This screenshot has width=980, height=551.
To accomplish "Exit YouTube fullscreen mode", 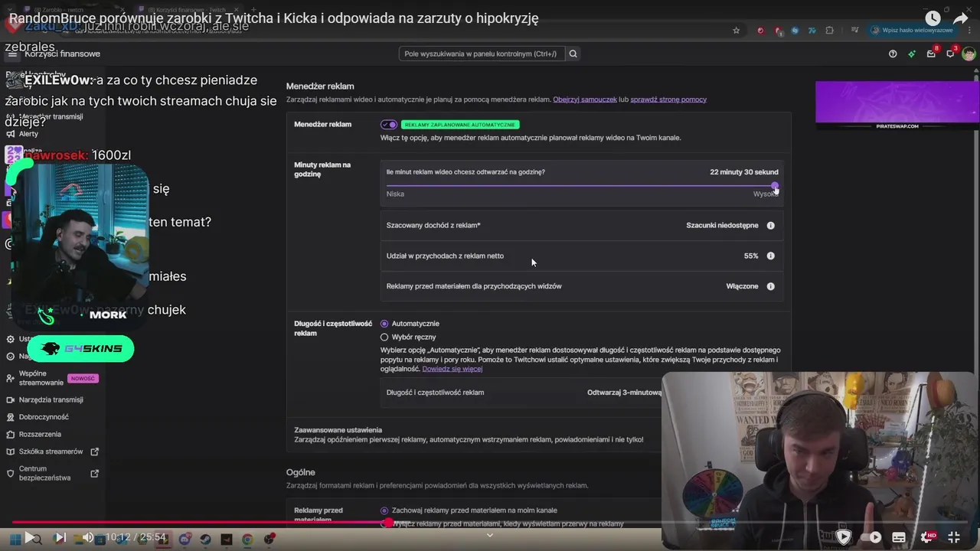I will pos(954,537).
